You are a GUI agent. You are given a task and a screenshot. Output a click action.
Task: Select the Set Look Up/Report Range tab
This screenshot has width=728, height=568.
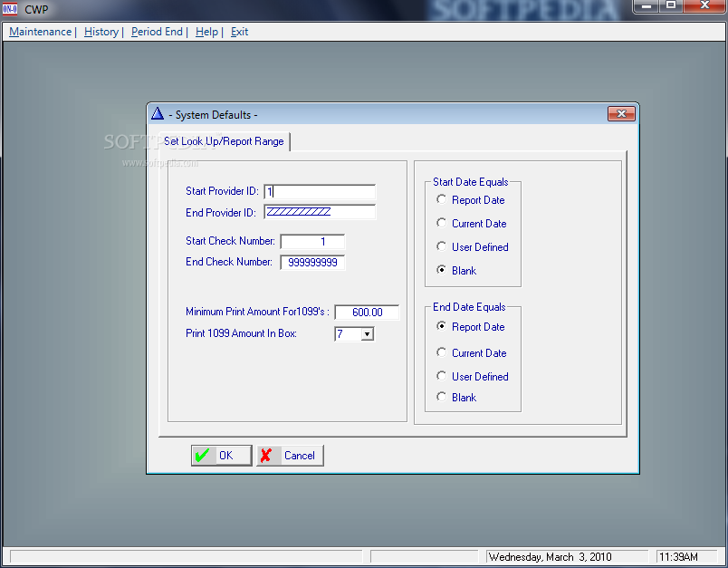(x=224, y=141)
